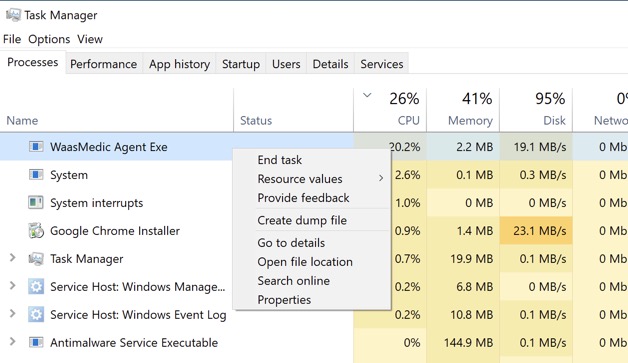Sort by the Status column header
This screenshot has height=363, width=628.
[256, 121]
